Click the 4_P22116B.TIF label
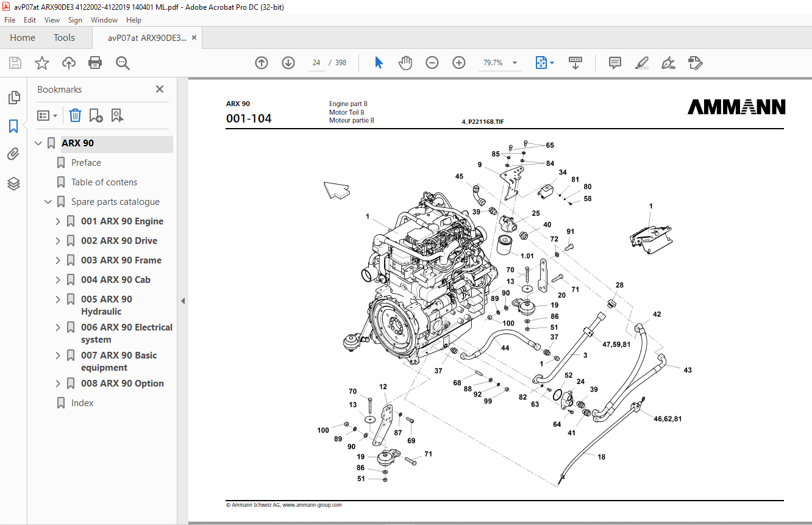The height and width of the screenshot is (525, 812). click(x=483, y=122)
